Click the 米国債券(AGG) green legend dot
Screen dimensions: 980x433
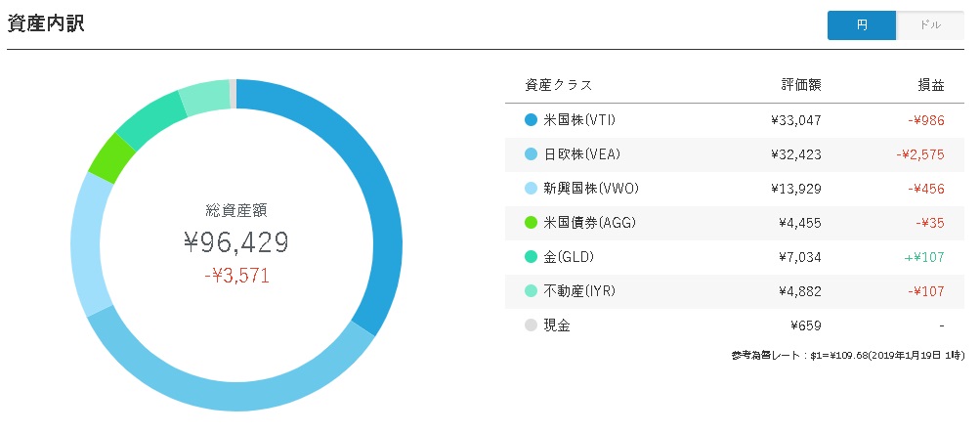(x=531, y=223)
